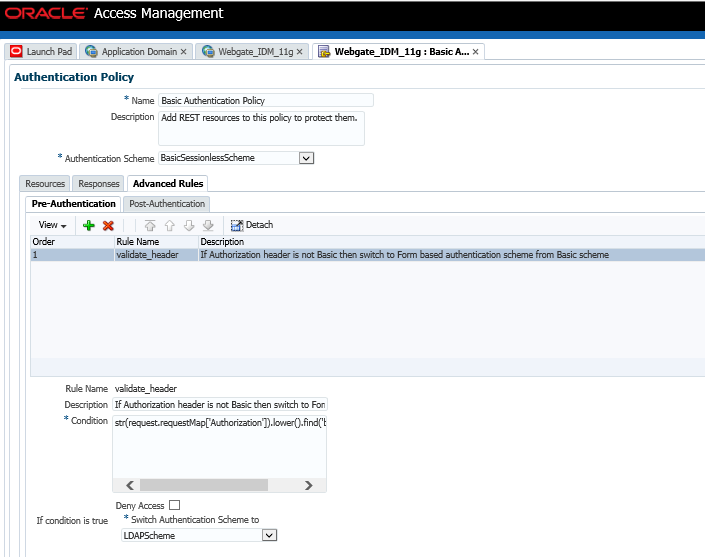This screenshot has width=705, height=557.
Task: Click the globe icon on Application Domain tab
Action: click(91, 51)
